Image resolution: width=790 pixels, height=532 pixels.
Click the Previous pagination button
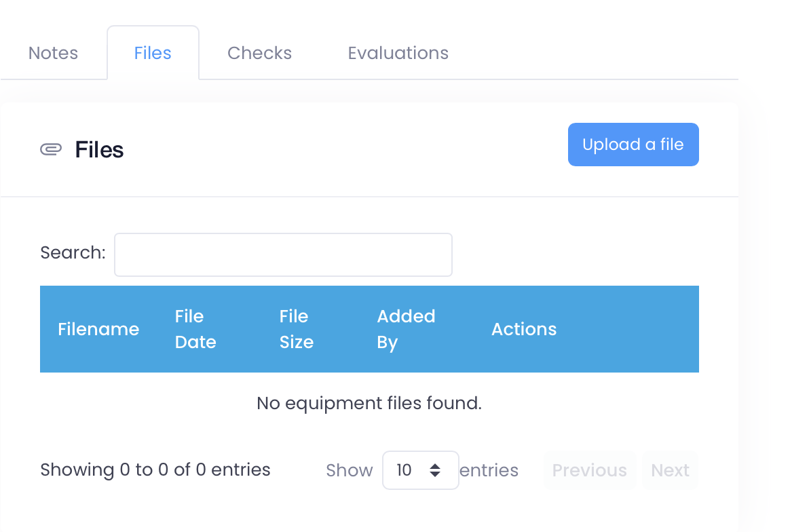pyautogui.click(x=589, y=470)
